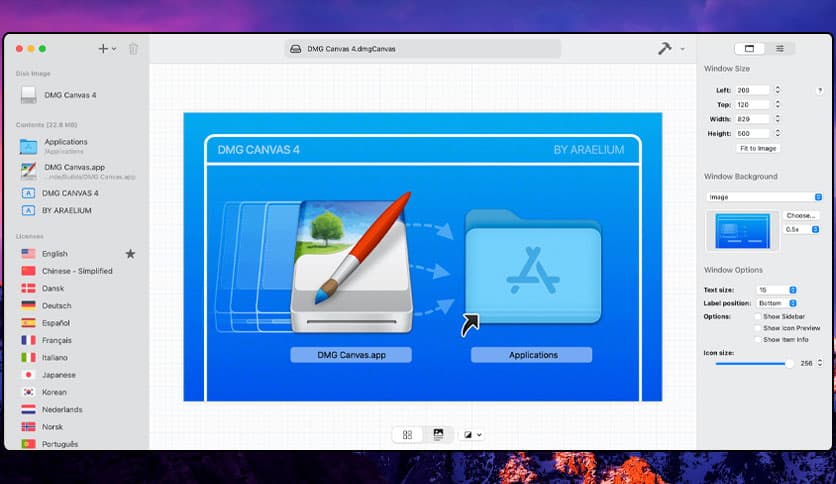
Task: Open the 0.5x scale dropdown
Action: (x=801, y=229)
